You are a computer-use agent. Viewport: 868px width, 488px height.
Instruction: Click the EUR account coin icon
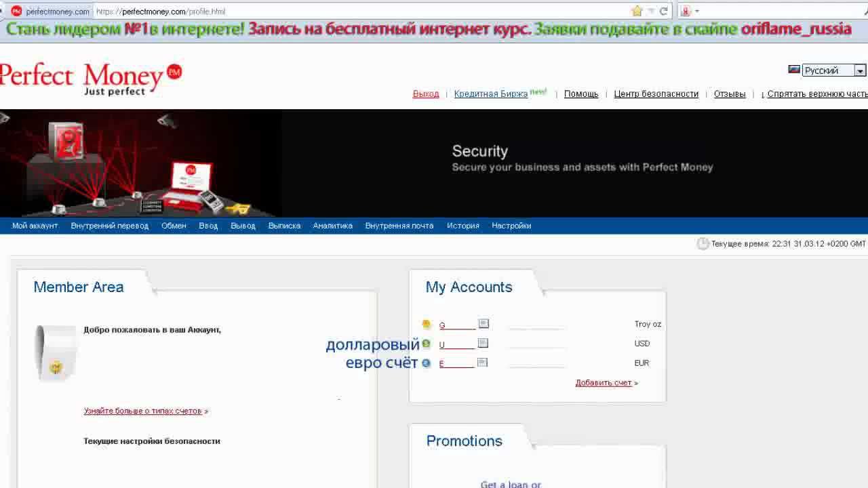pos(427,363)
